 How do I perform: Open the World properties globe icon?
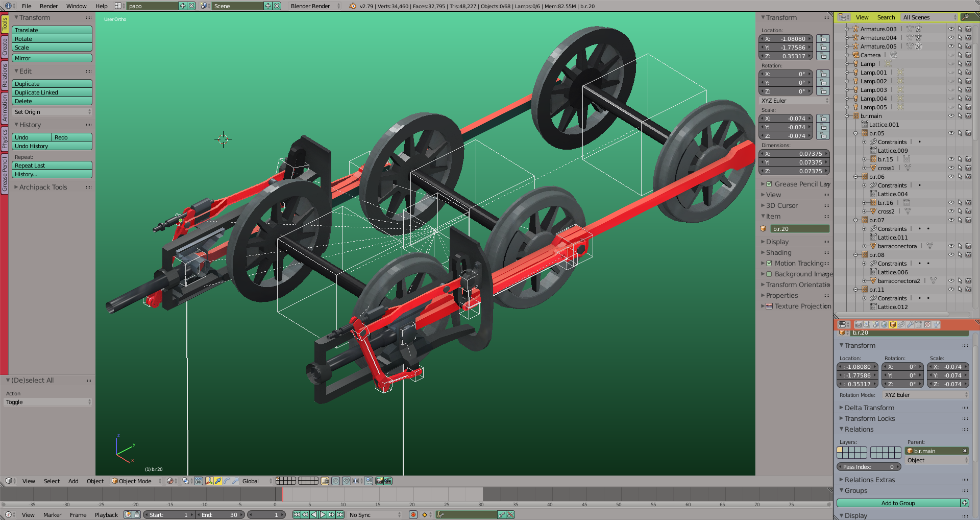pos(884,324)
